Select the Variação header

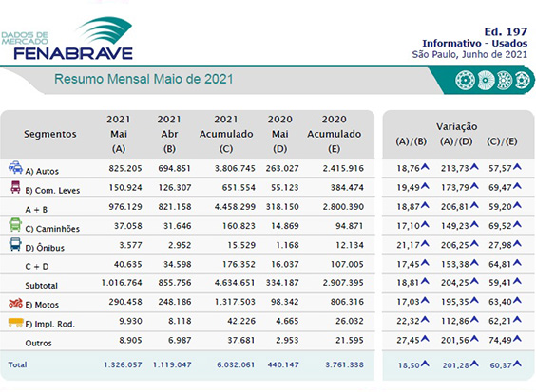456,126
